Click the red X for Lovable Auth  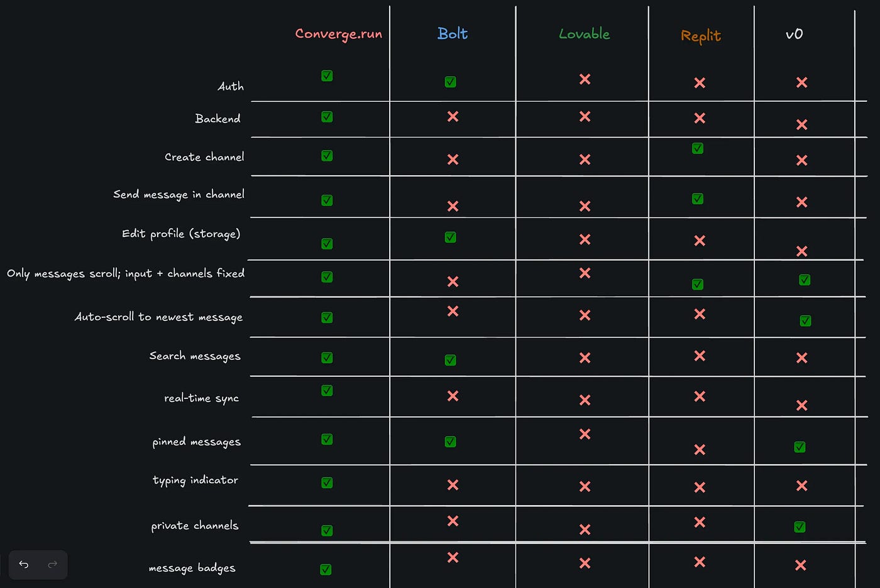pos(585,79)
